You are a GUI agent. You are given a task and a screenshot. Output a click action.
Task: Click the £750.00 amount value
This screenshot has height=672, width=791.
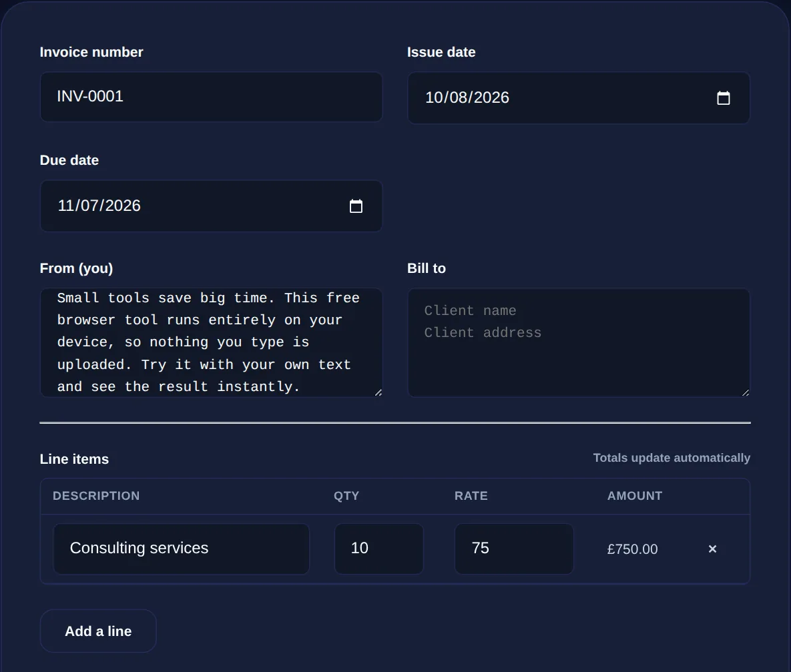(x=632, y=549)
